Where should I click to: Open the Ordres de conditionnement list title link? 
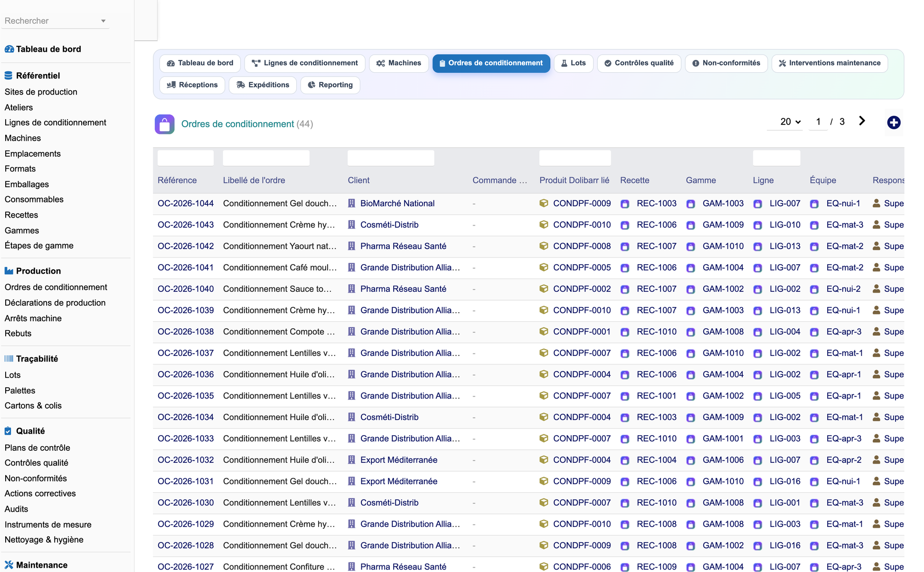click(x=237, y=124)
